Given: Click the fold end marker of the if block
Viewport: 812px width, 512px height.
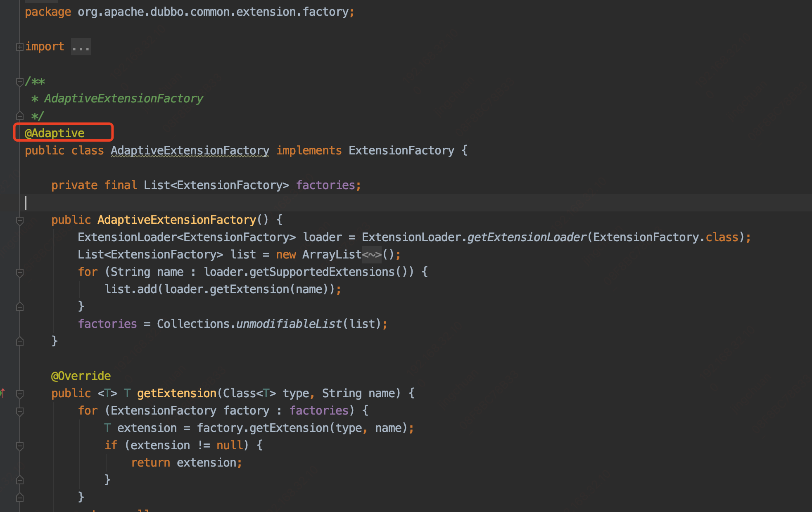Looking at the screenshot, I should 19,480.
